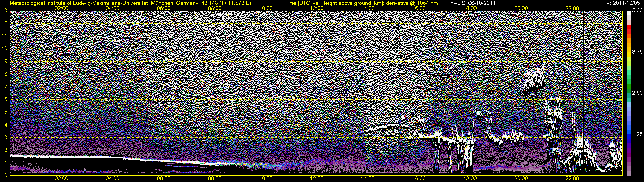Image resolution: width=644 pixels, height=182 pixels.
Task: Click the 1 km height axis label
Action: [6, 163]
